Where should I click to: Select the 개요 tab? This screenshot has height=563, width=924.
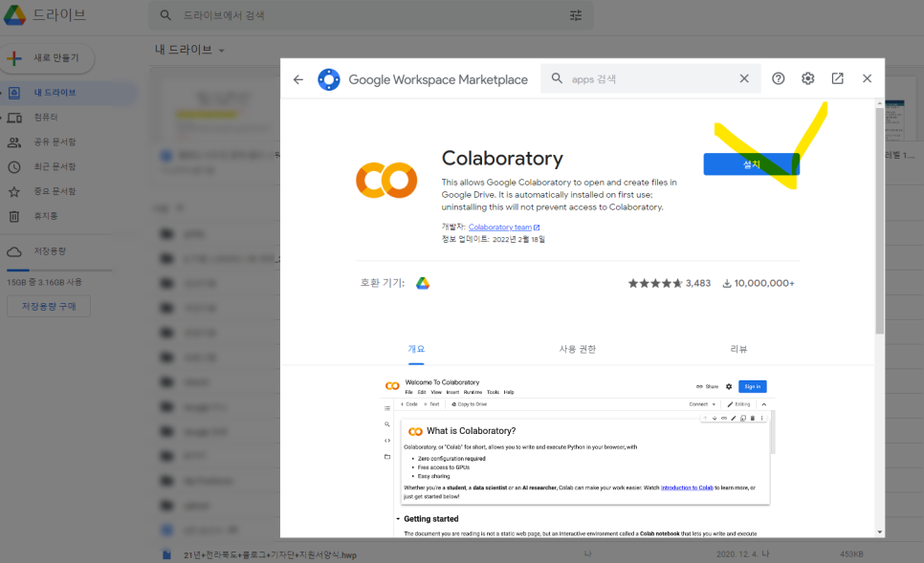416,349
